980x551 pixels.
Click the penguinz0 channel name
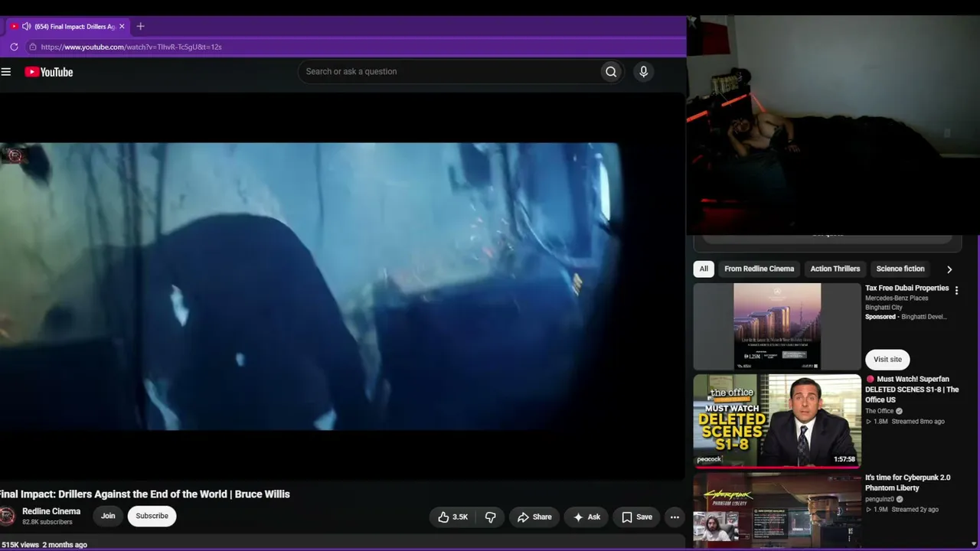click(x=880, y=499)
